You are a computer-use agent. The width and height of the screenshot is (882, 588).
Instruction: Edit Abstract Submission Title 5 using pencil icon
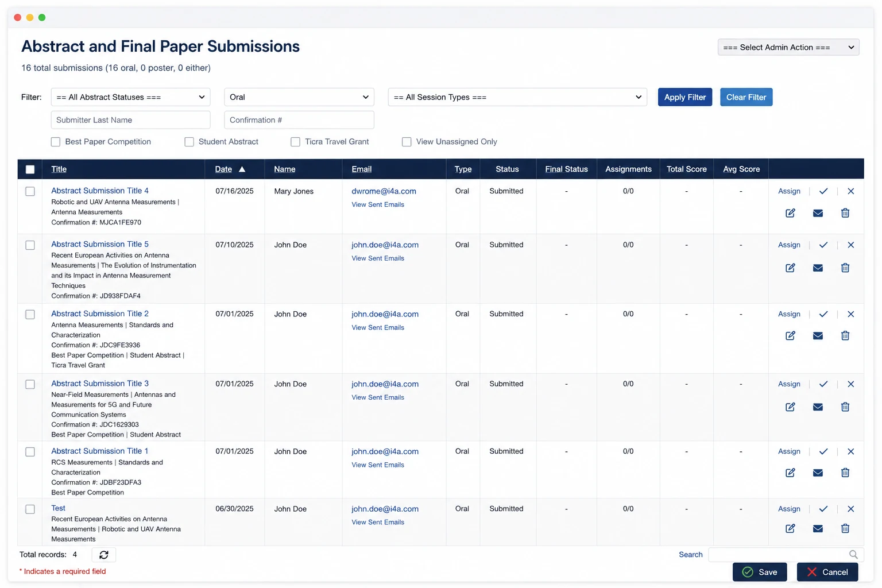click(x=790, y=268)
